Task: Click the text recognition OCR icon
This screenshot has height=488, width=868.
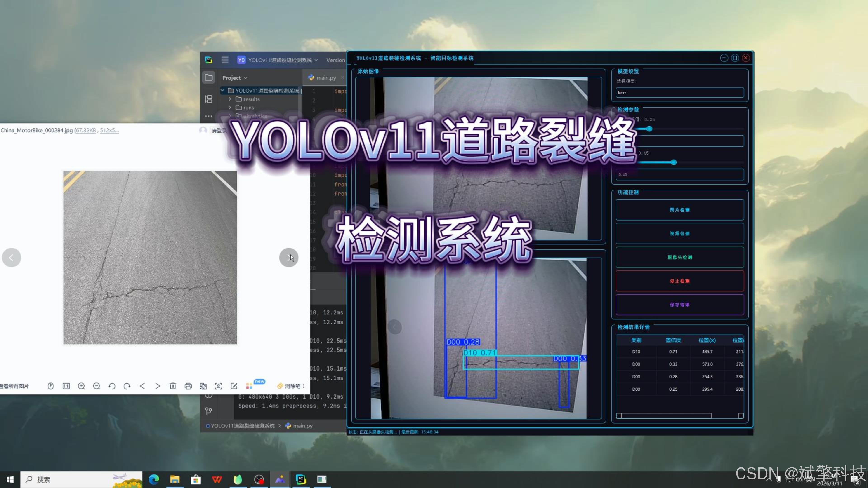Action: [x=218, y=386]
